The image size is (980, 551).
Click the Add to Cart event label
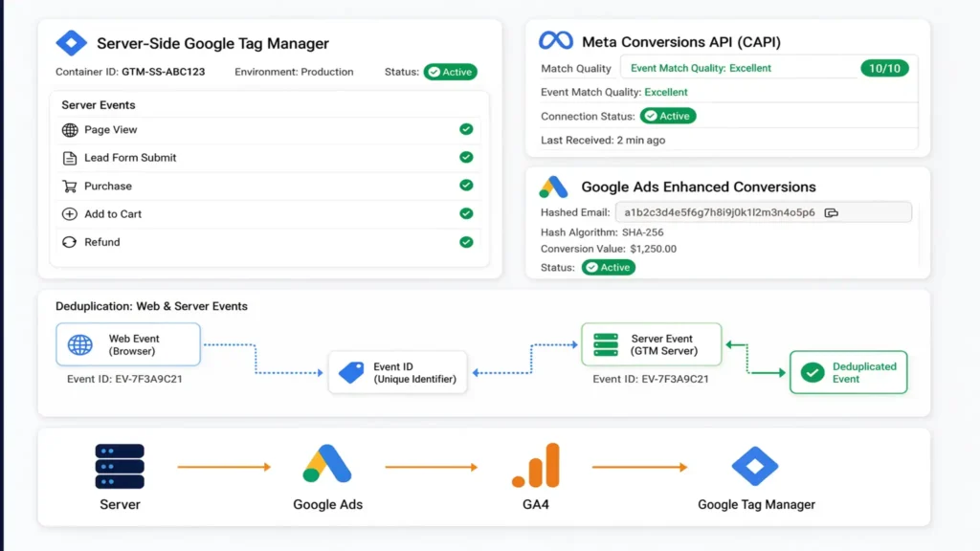coord(113,214)
